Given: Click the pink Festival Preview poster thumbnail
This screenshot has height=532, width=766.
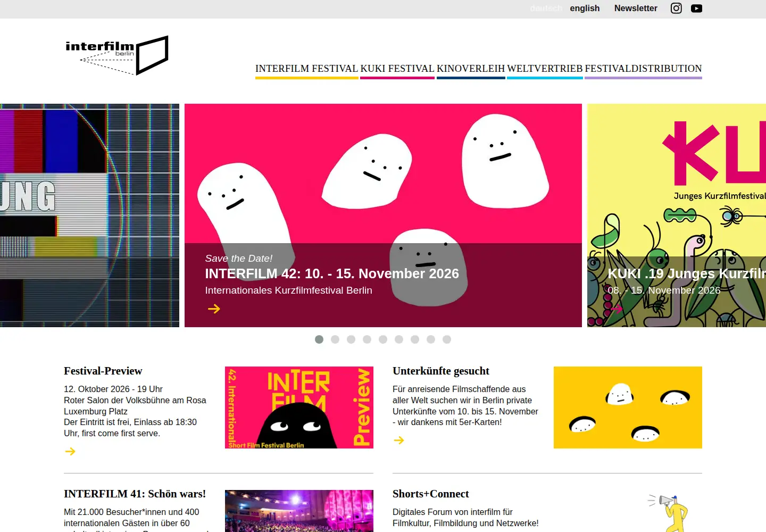Looking at the screenshot, I should tap(299, 408).
